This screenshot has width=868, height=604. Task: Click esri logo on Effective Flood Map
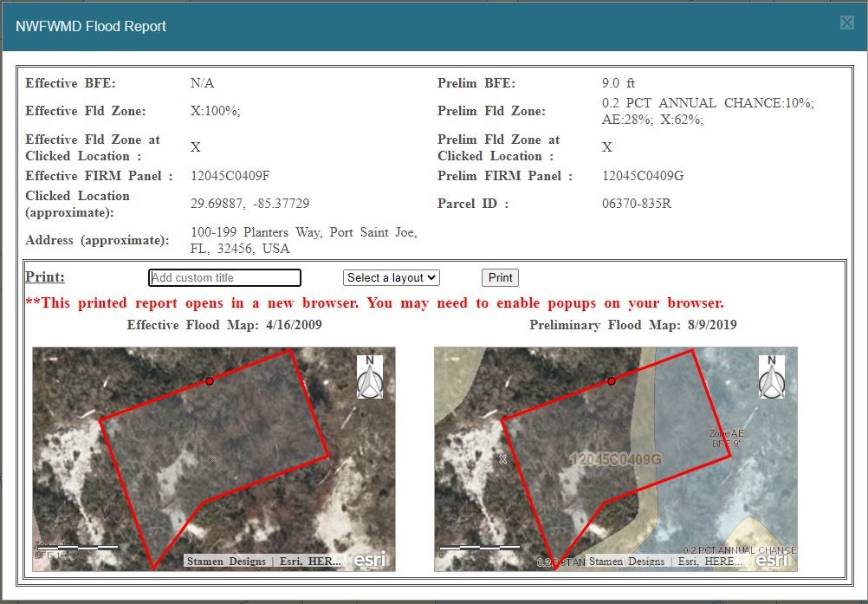click(x=371, y=560)
